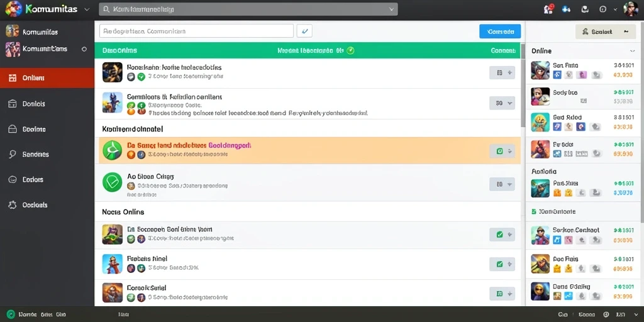
Task: Click the circle icon in the bottom-right status bar
Action: (x=606, y=314)
